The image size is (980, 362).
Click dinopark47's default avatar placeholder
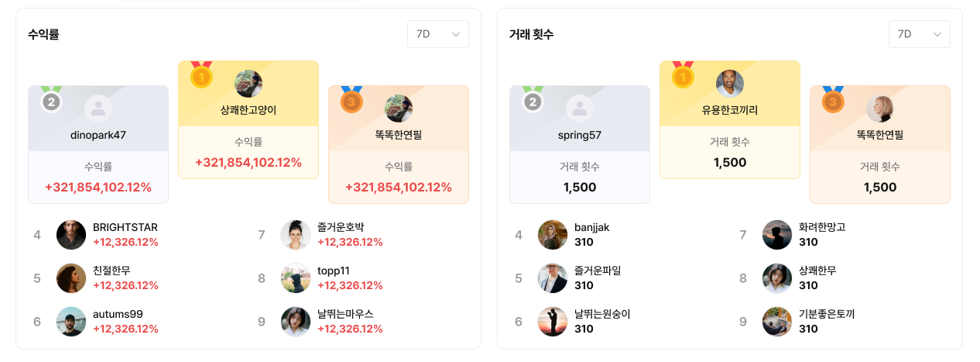98,109
